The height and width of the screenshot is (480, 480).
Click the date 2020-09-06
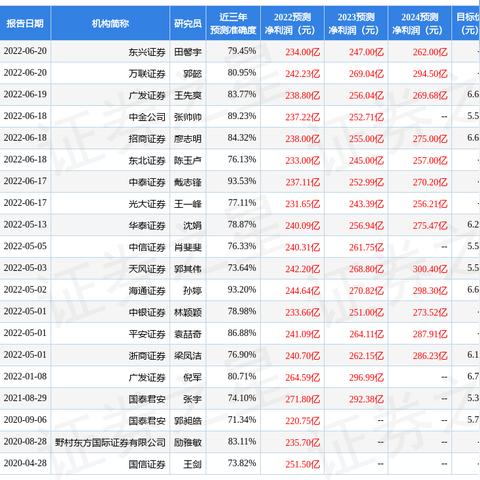[x=25, y=420]
